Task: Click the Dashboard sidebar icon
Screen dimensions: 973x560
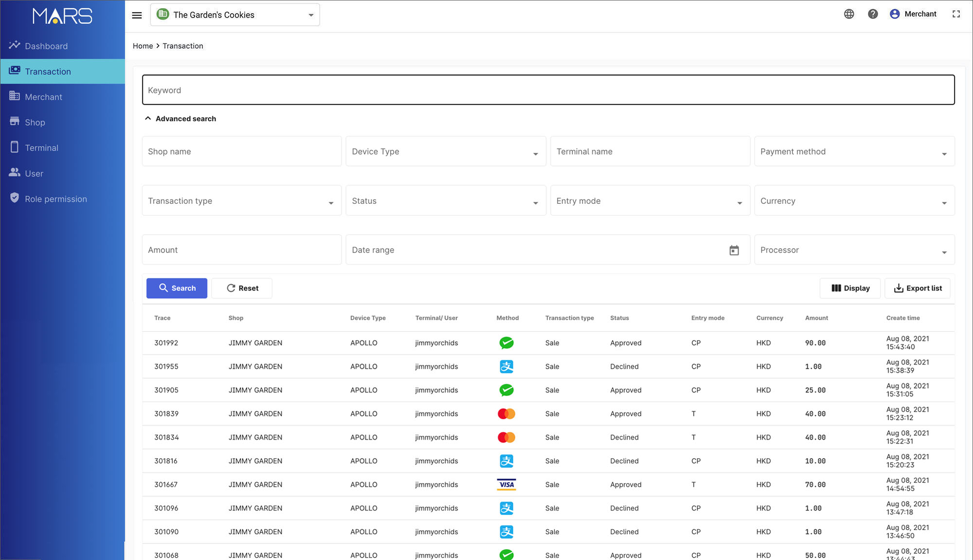Action: (x=15, y=45)
